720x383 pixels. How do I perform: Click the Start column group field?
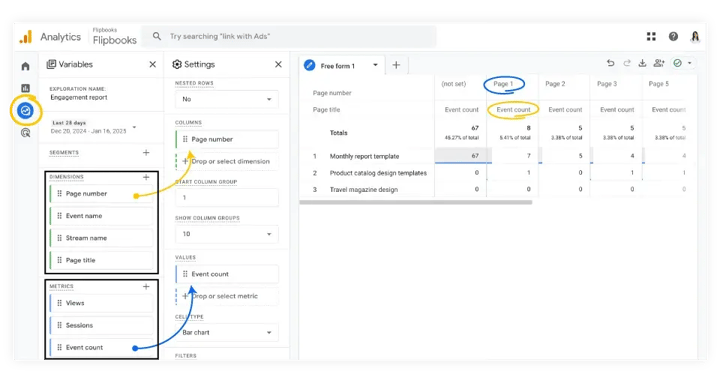coord(227,197)
